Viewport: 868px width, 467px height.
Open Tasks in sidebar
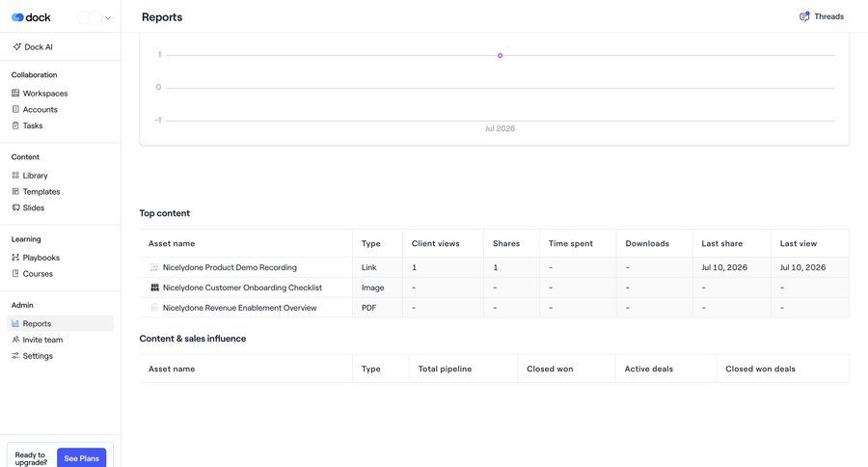coord(33,125)
